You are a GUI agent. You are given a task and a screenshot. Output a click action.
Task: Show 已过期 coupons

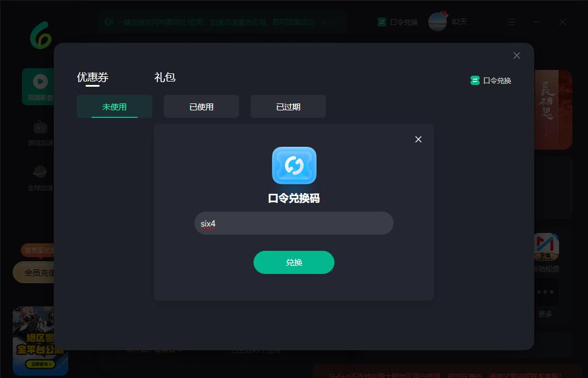coord(288,107)
